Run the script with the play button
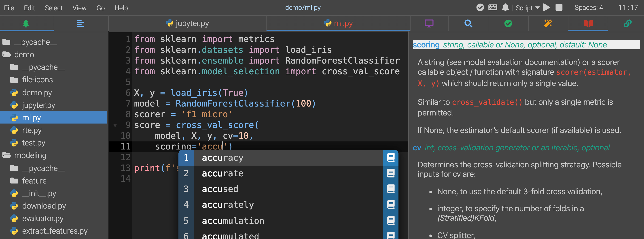Screen dimensions: 644x239 click(546, 8)
